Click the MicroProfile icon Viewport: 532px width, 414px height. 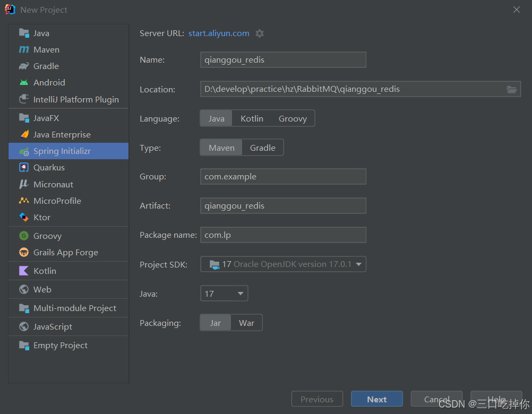tap(24, 201)
